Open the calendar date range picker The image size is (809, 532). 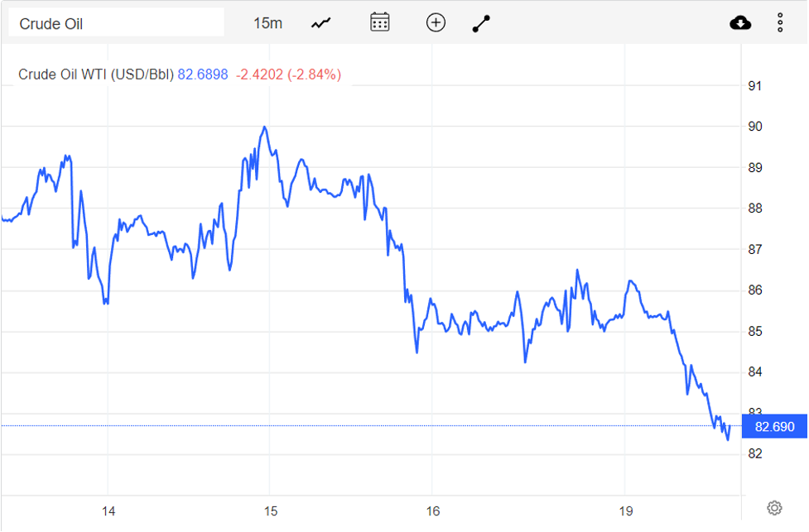pos(380,22)
